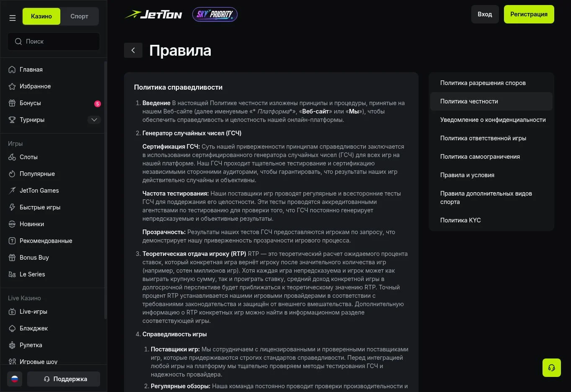Expand the Турниры dropdown chevron
571x392 pixels.
tap(94, 120)
